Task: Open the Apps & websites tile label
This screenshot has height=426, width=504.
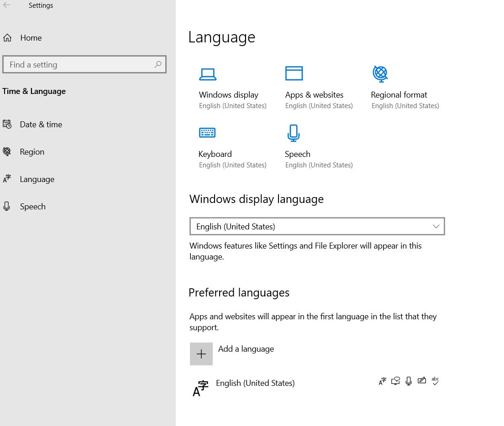Action: click(314, 95)
